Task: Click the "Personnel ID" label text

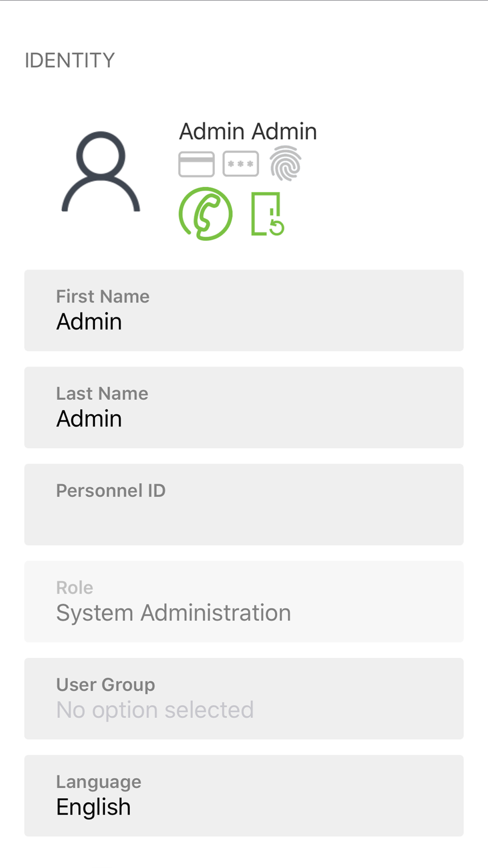Action: click(111, 491)
